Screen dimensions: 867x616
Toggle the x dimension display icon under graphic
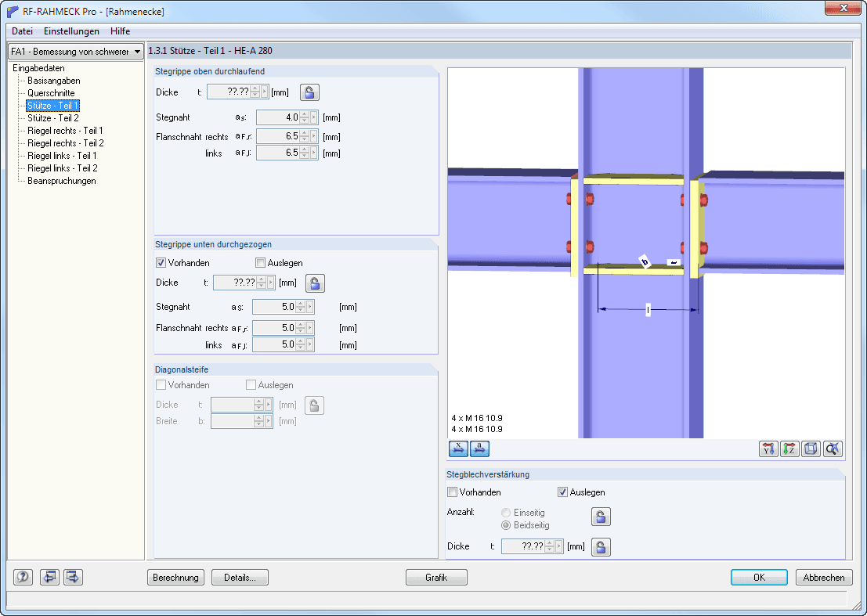[458, 448]
